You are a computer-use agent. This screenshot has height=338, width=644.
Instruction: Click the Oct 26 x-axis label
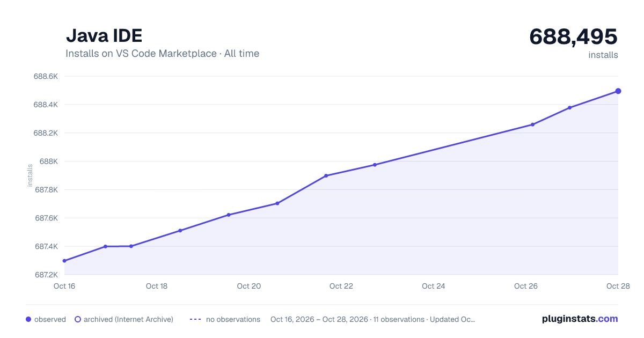pos(526,286)
